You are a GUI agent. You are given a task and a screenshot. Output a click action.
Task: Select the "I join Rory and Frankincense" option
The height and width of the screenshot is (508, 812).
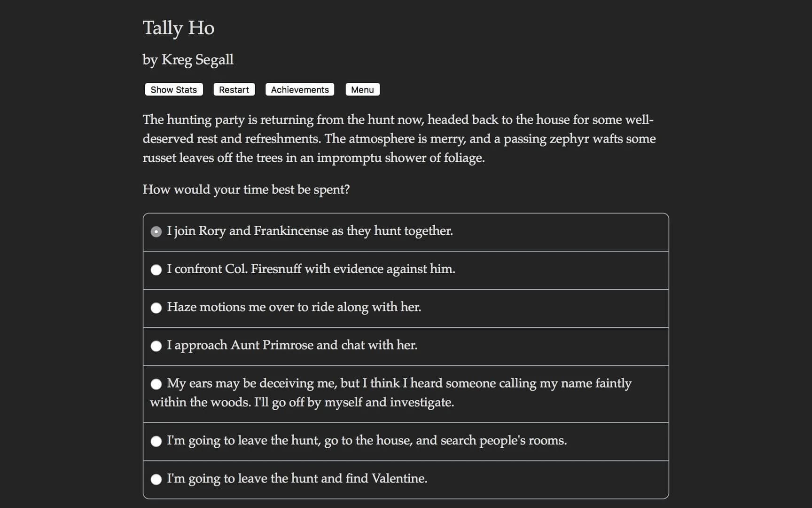[x=310, y=231]
